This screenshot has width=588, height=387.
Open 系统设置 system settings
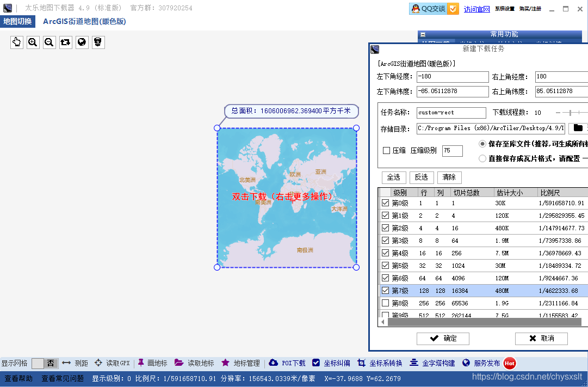(504, 9)
